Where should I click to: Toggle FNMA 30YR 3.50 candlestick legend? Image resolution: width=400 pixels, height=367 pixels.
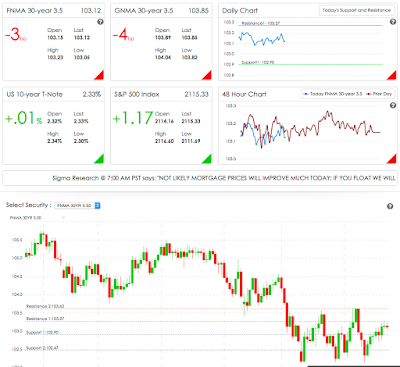tap(26, 218)
